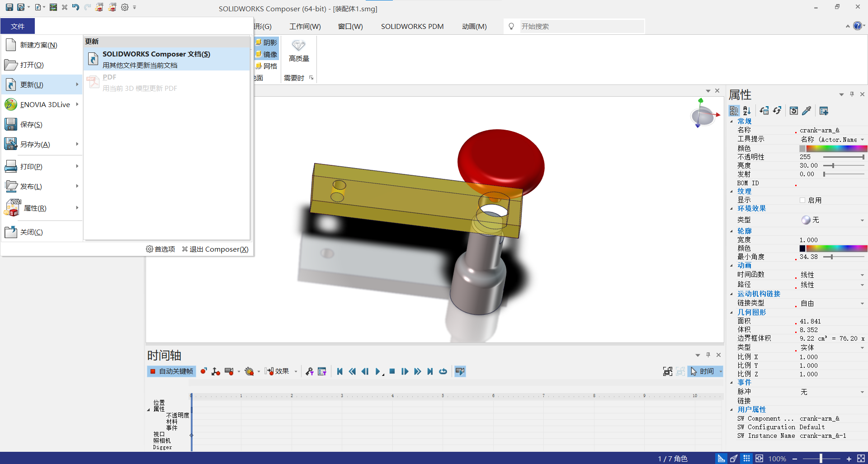Image resolution: width=868 pixels, height=464 pixels.
Task: Click the set keyframe red dot icon
Action: pyautogui.click(x=203, y=371)
